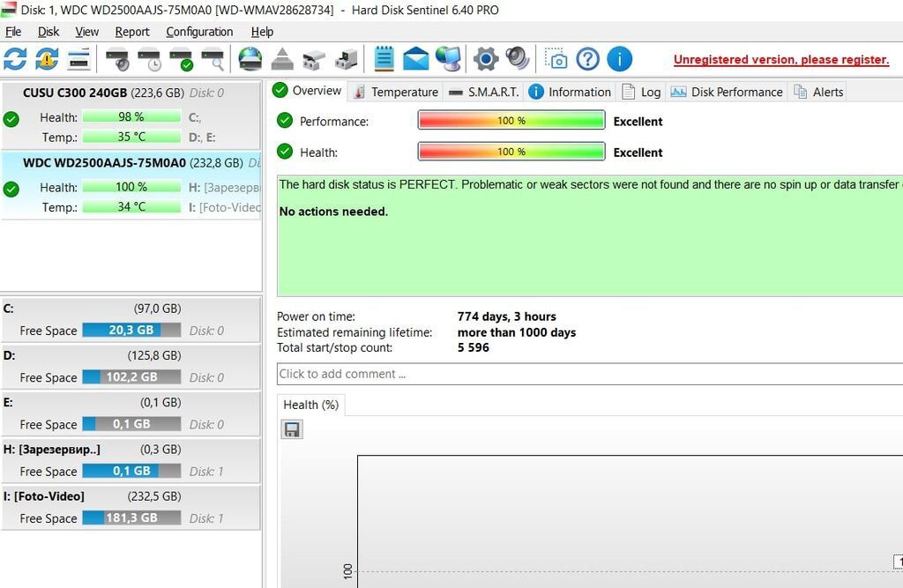Click the Health 100 % gradient bar in Overview
The image size is (903, 588).
pyautogui.click(x=511, y=152)
